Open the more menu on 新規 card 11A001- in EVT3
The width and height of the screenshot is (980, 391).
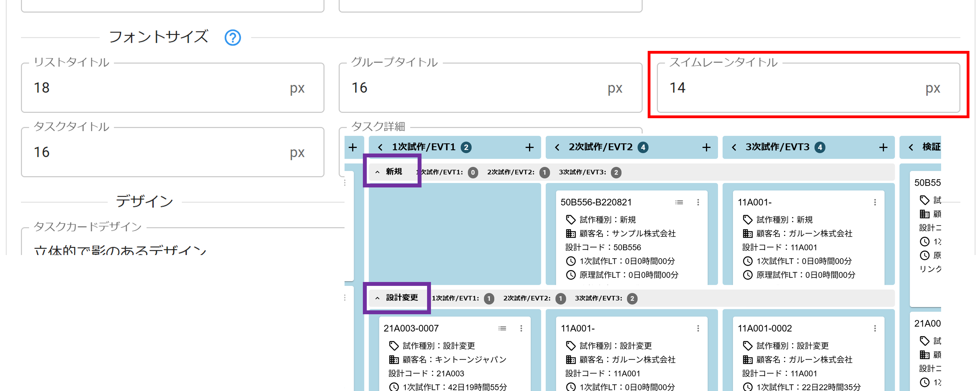[875, 202]
